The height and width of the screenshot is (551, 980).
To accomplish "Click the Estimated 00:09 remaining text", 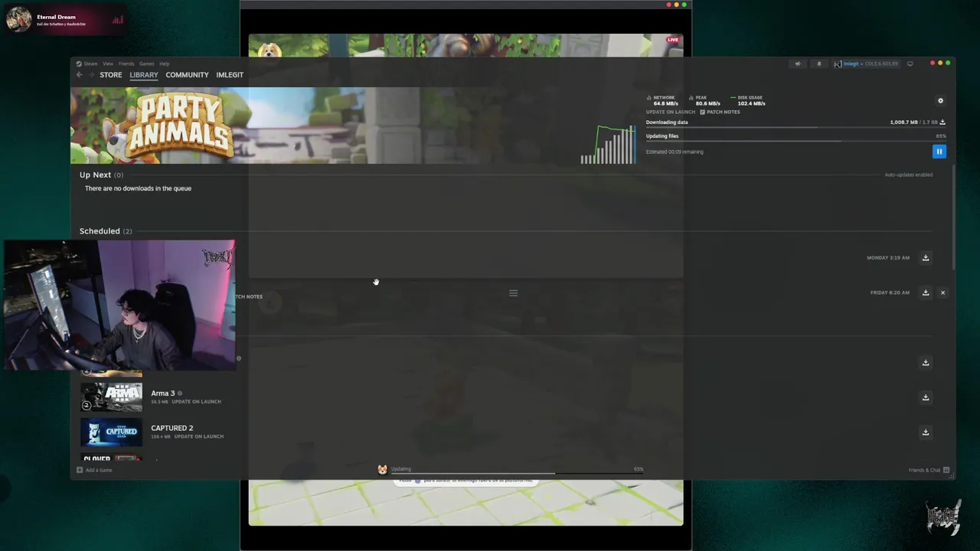I will pos(675,152).
